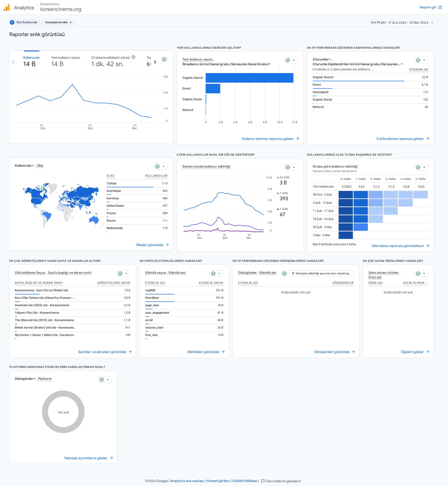Expand the Dönüşümler metric dropdown on Platform card
Viewport: 448px width, 486px height.
[34, 379]
